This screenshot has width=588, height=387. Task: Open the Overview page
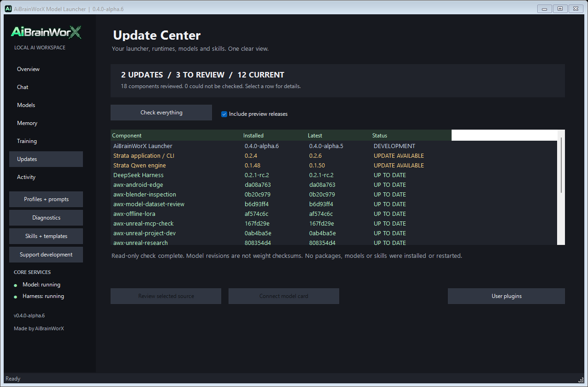[x=46, y=69]
